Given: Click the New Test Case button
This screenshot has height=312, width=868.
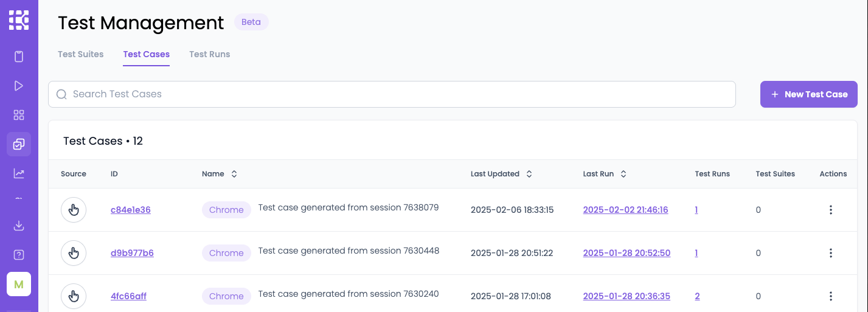Looking at the screenshot, I should [809, 94].
